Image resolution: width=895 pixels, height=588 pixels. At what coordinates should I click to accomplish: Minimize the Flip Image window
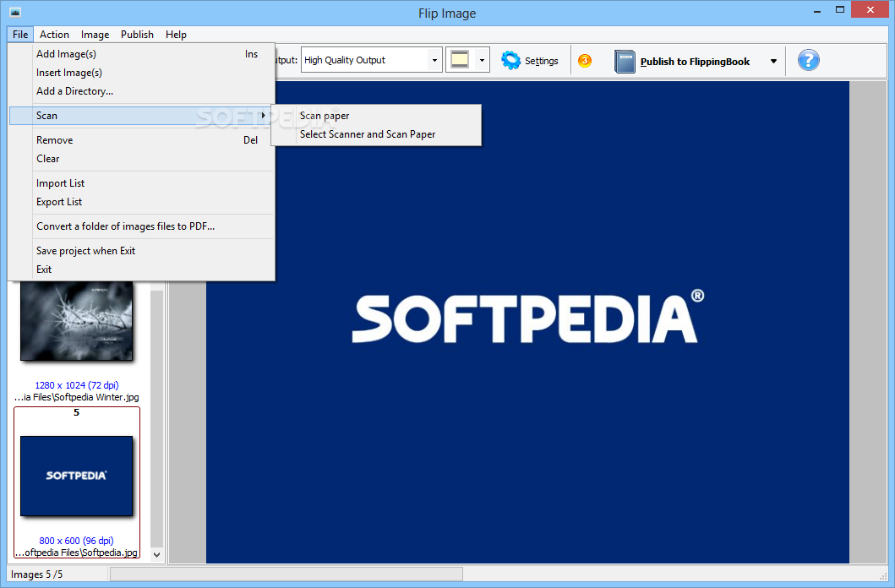tap(816, 10)
